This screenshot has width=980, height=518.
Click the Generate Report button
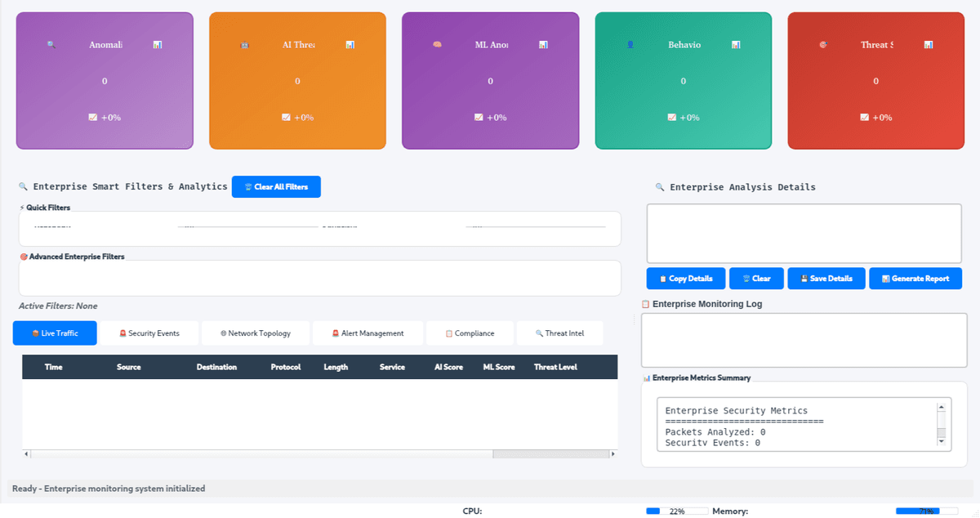(915, 278)
